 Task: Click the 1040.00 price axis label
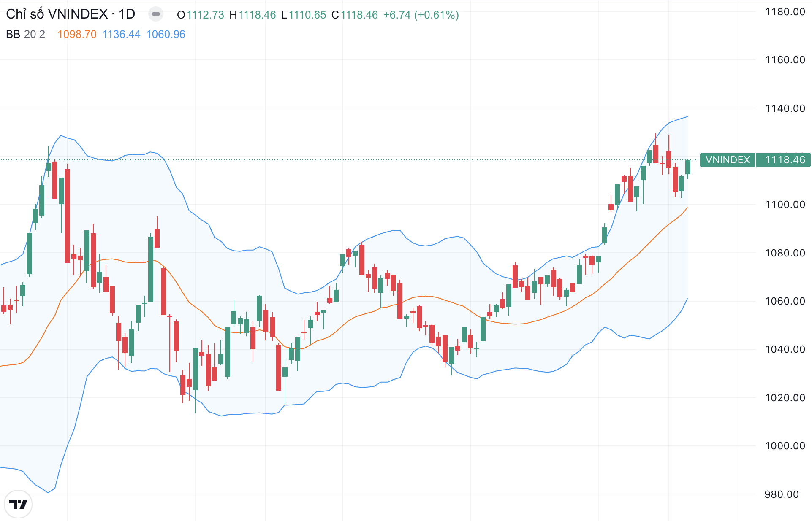click(785, 349)
